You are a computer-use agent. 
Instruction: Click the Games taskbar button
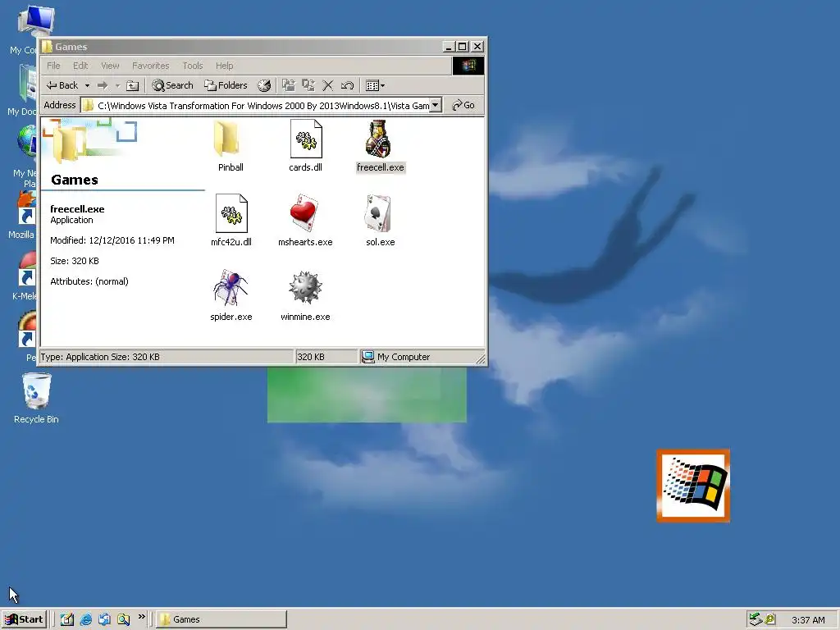click(x=221, y=619)
